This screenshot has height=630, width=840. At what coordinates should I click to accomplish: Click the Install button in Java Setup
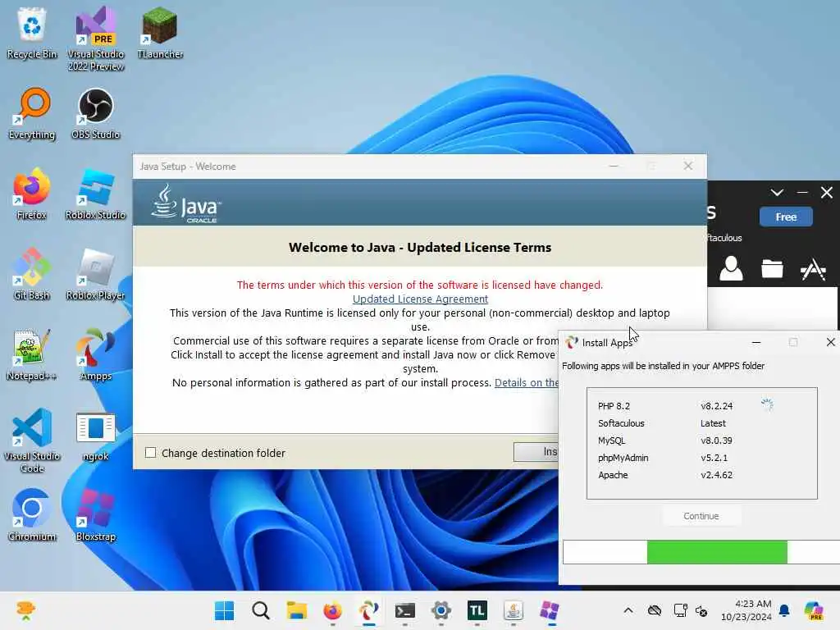click(x=536, y=452)
